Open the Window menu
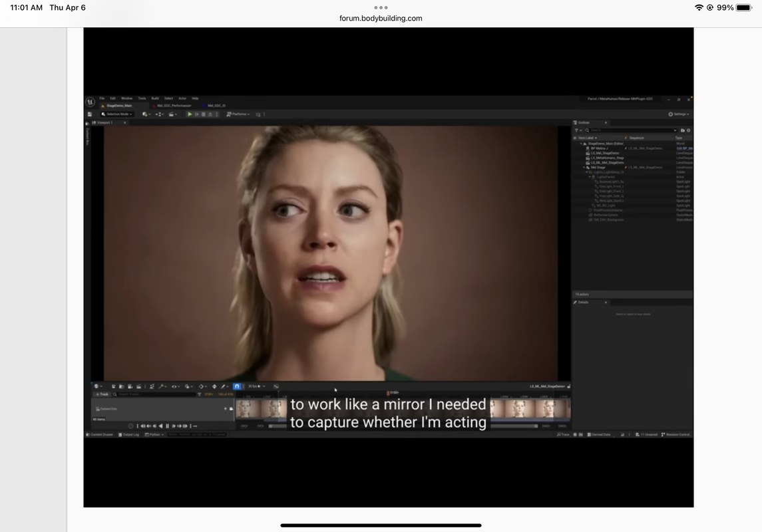 127,98
